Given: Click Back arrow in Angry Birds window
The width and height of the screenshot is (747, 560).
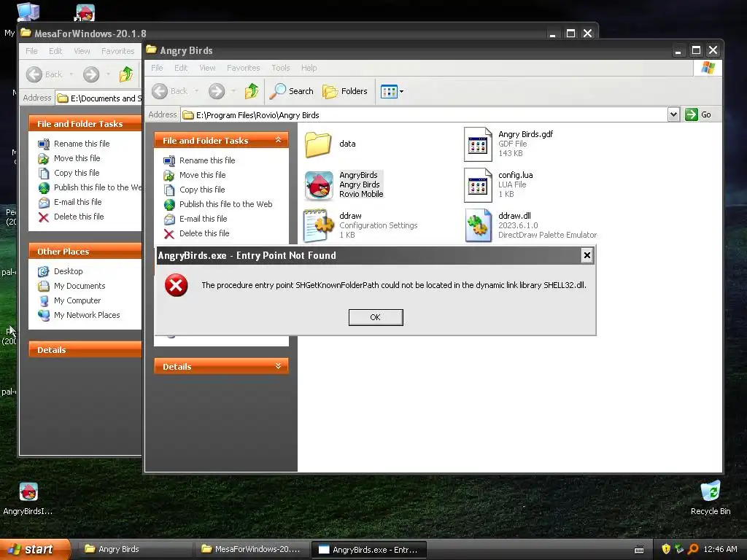Looking at the screenshot, I should click(160, 91).
